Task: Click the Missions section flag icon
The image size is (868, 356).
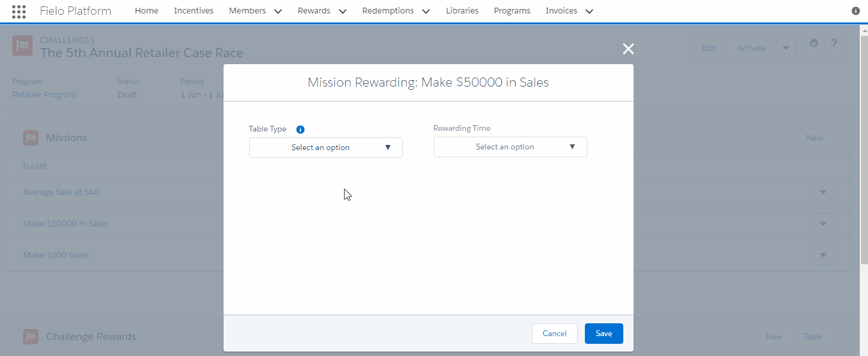Action: click(x=31, y=138)
